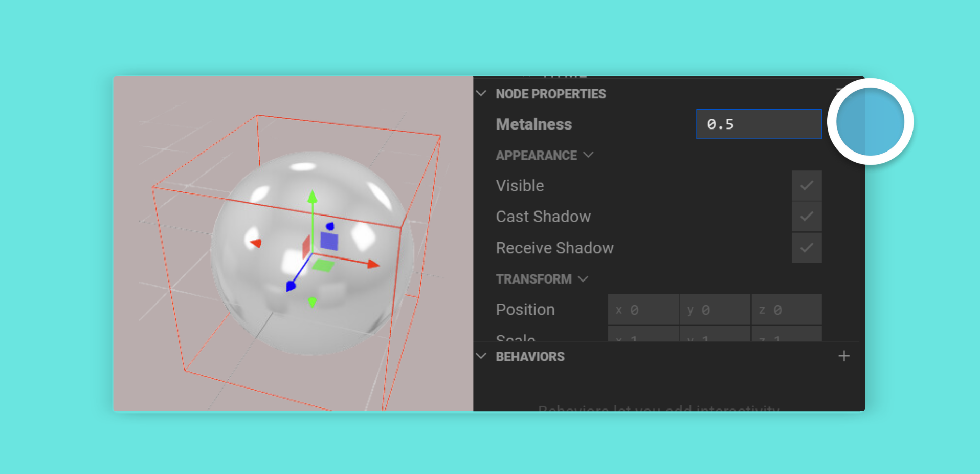
Task: Collapse the Appearance section chevron
Action: [588, 155]
